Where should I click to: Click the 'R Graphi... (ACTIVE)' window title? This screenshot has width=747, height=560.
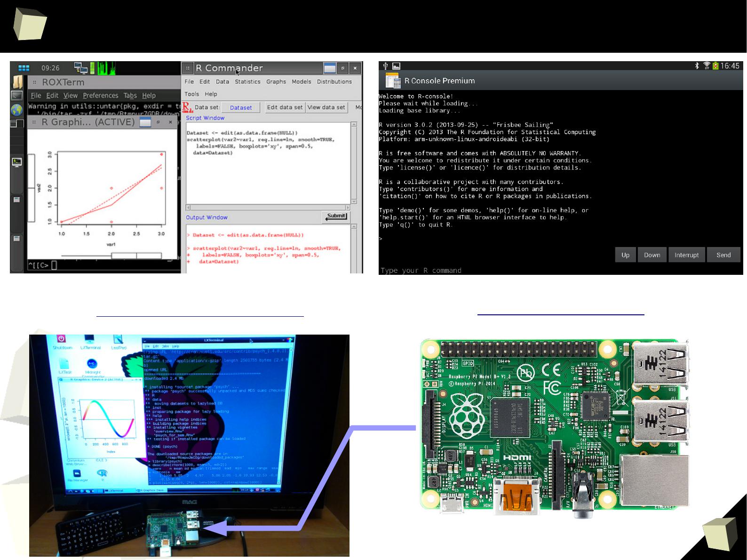(x=88, y=122)
